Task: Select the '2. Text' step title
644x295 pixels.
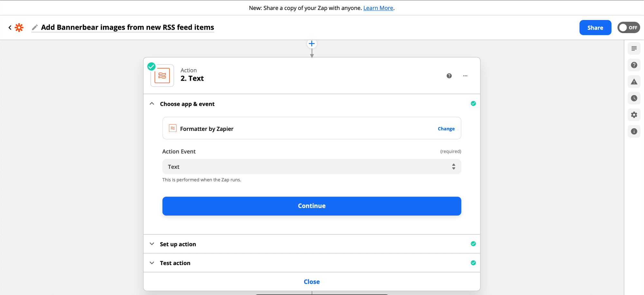Action: tap(192, 78)
